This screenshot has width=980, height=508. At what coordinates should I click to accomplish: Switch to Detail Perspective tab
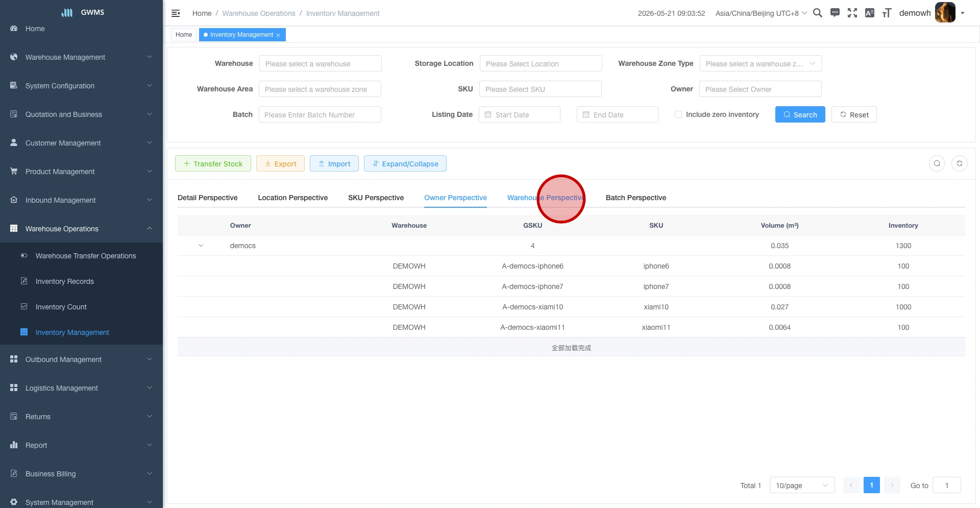click(207, 198)
